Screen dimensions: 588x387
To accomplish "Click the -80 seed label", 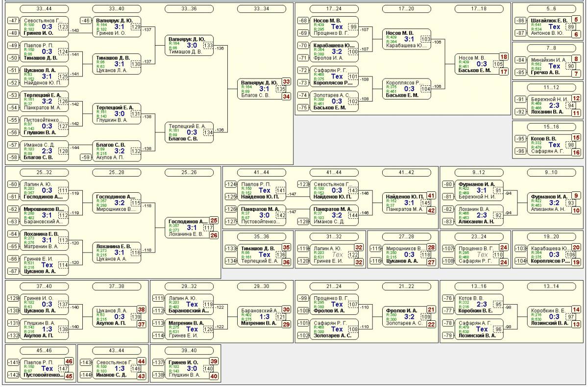I will (448, 184).
